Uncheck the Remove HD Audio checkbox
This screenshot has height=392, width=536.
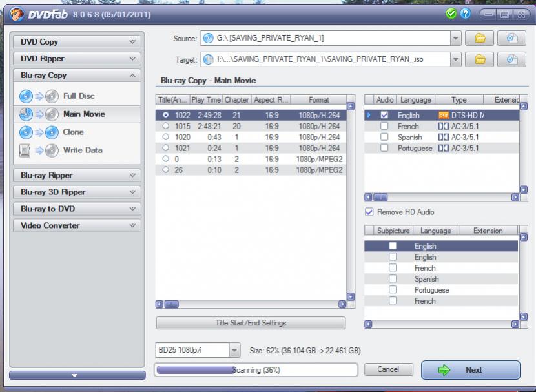pyautogui.click(x=369, y=212)
